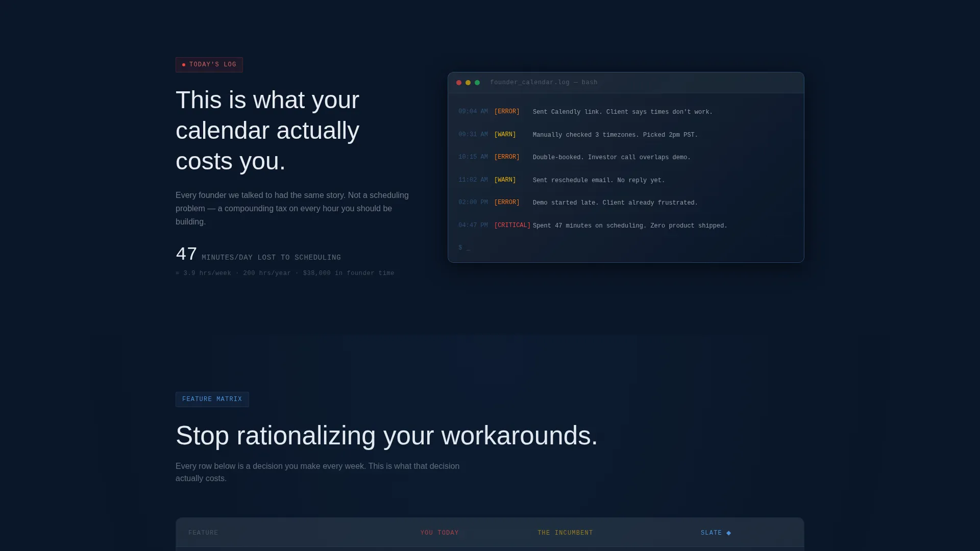The height and width of the screenshot is (551, 980).
Task: Click 'MINUTES/DAY LOST TO SCHEDULING' label
Action: tap(271, 258)
